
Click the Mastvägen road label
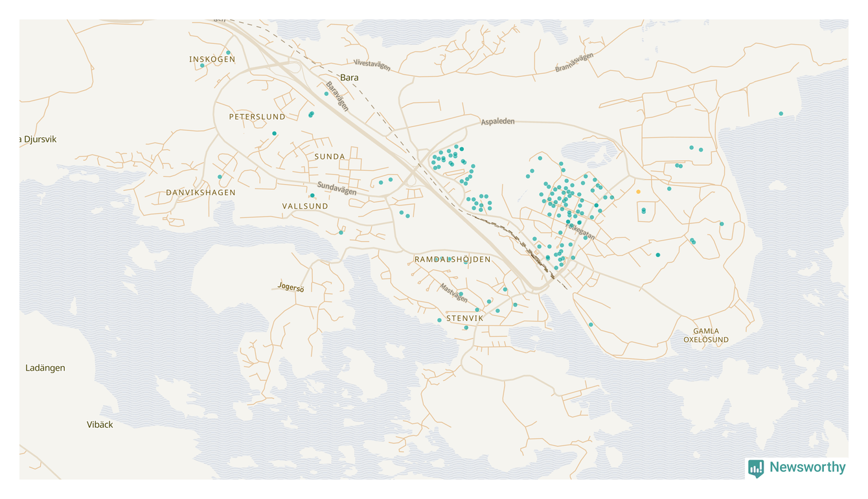click(453, 293)
